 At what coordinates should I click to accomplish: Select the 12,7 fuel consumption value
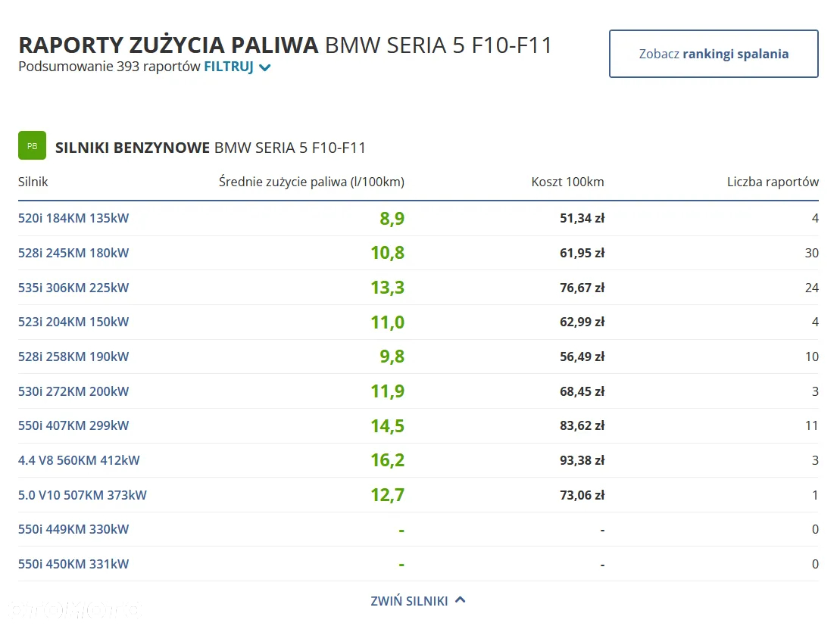(x=387, y=495)
